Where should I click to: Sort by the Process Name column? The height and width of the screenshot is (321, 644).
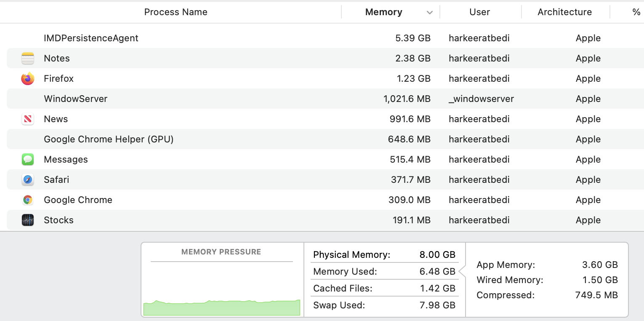(176, 12)
